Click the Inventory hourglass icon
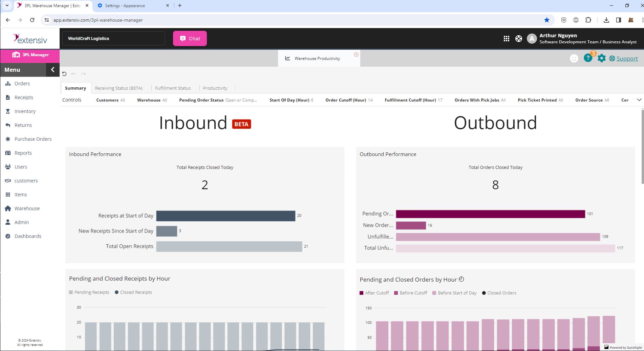This screenshot has height=351, width=644. pos(8,111)
